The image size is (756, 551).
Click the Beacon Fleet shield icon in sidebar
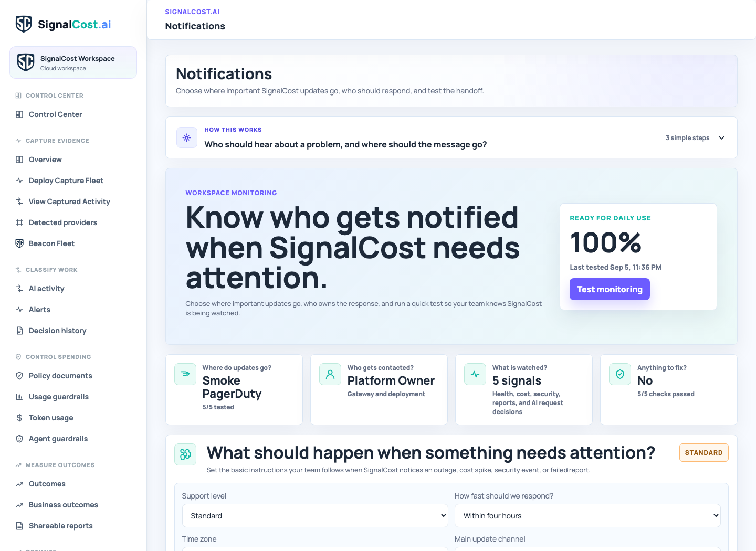[x=19, y=243]
